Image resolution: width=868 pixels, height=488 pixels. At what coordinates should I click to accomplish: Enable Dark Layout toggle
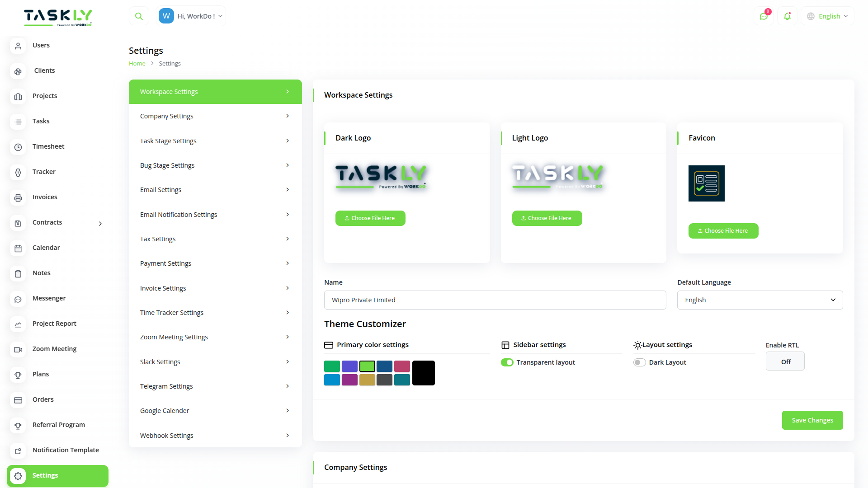pos(640,362)
